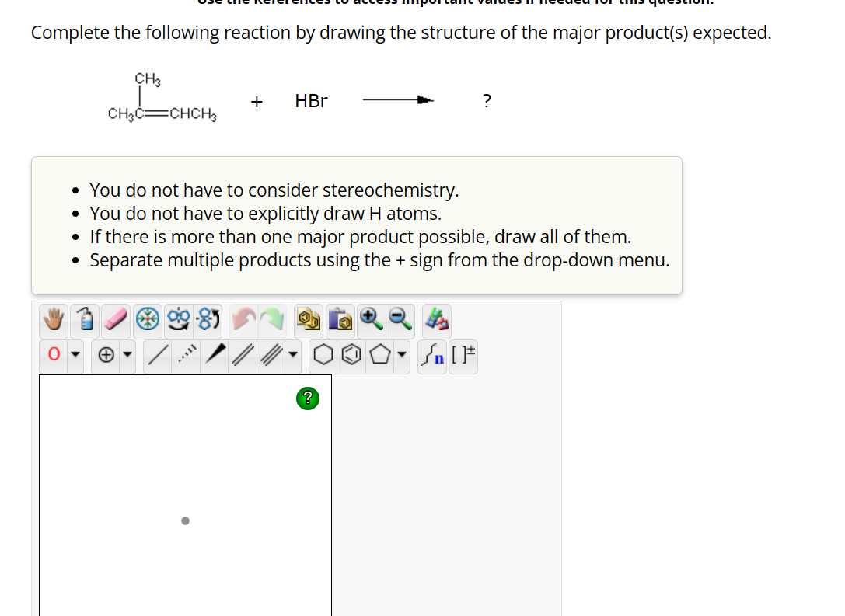The image size is (845, 616).
Task: Select the triple bond tool
Action: pyautogui.click(x=272, y=354)
